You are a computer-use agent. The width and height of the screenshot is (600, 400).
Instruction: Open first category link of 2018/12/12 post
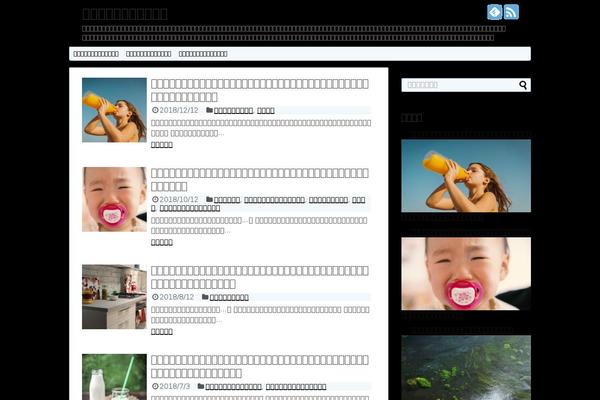pyautogui.click(x=233, y=110)
